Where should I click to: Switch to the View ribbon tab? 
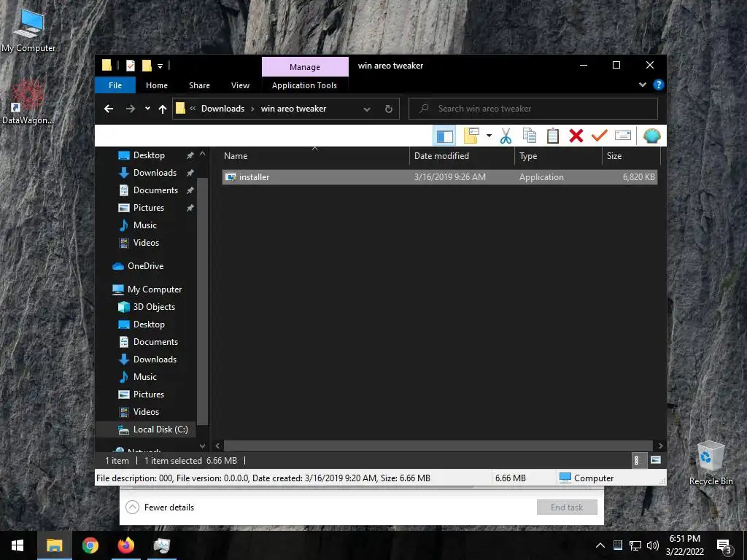coord(240,85)
